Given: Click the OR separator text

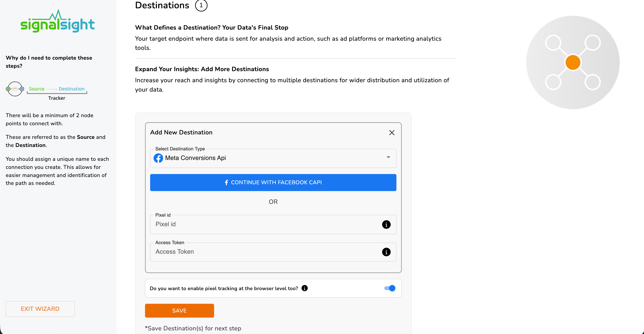Looking at the screenshot, I should click(x=273, y=202).
